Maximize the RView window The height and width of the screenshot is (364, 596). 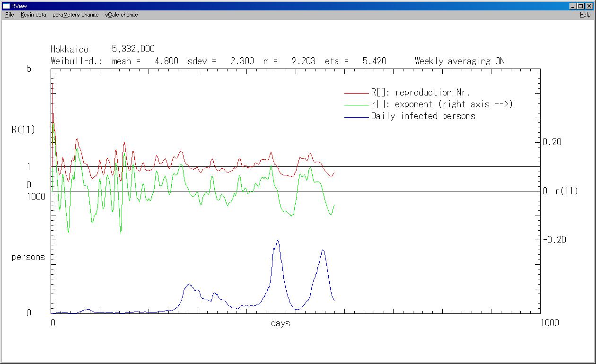coord(581,6)
